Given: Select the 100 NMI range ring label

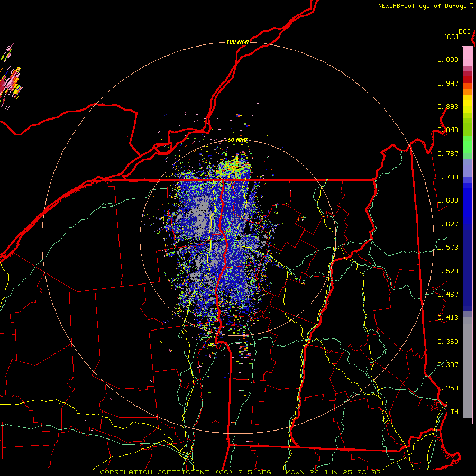Looking at the screenshot, I should point(237,42).
